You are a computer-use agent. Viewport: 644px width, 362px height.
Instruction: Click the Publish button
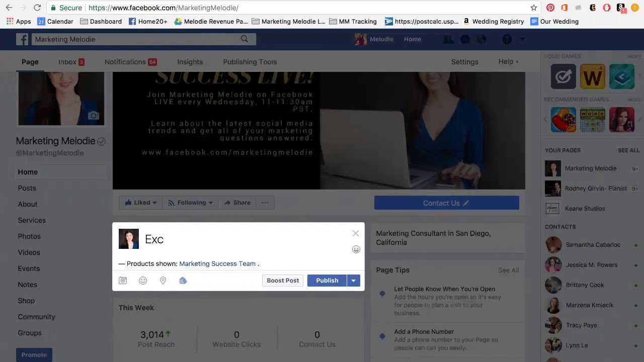327,281
